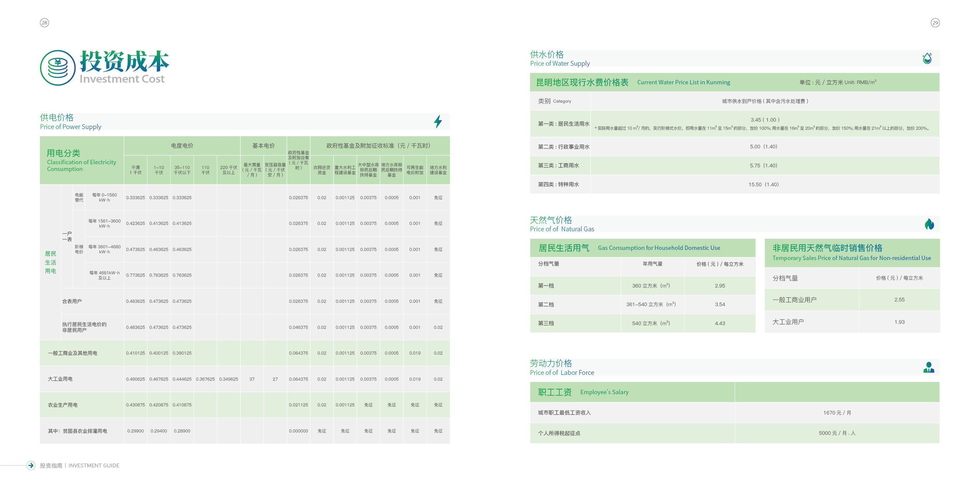The width and height of the screenshot is (980, 490).
Task: Select the 一般工商业及其他用电 row label
Action: coord(72,353)
